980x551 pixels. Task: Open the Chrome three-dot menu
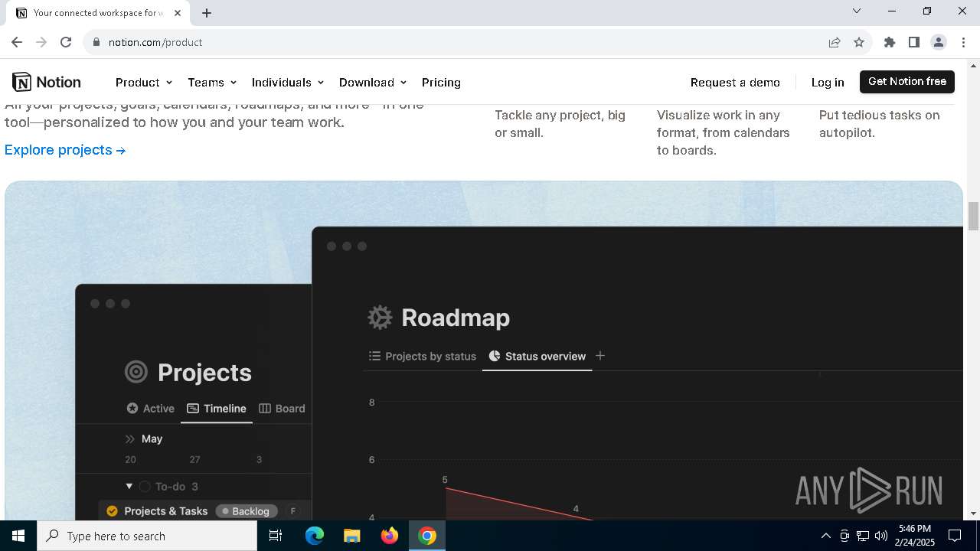tap(963, 42)
